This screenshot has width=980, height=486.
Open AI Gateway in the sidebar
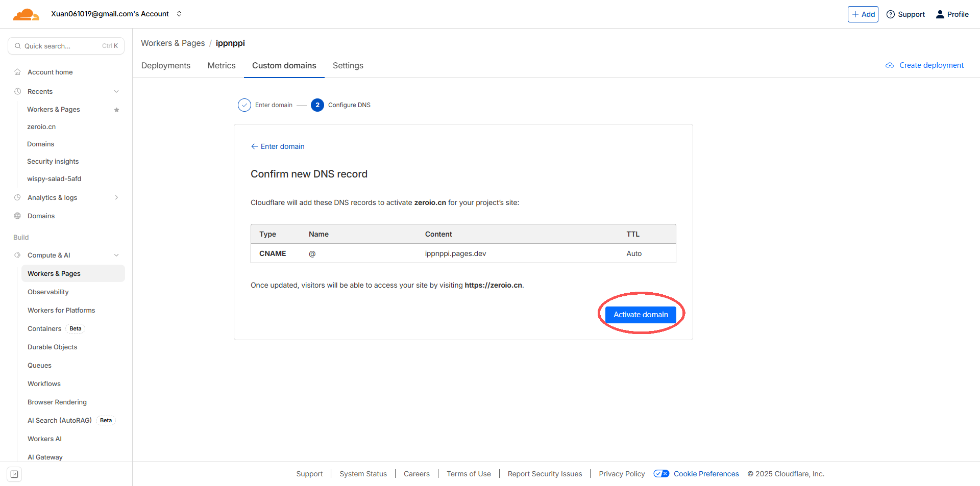pos(45,457)
